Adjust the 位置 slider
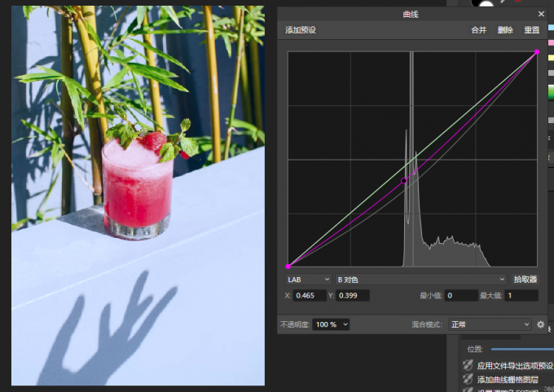This screenshot has width=554, height=392. click(x=522, y=350)
